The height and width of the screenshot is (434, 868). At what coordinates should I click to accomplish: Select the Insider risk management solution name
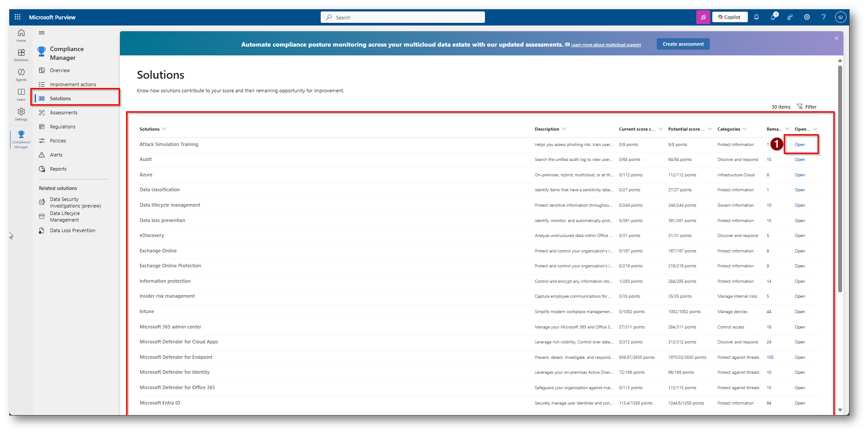tap(167, 296)
